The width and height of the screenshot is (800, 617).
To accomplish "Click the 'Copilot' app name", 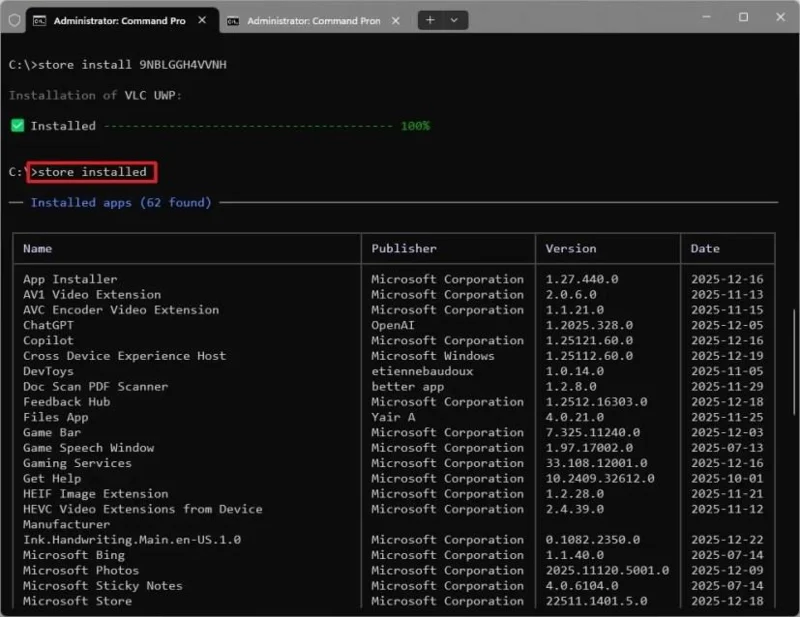I will [48, 340].
